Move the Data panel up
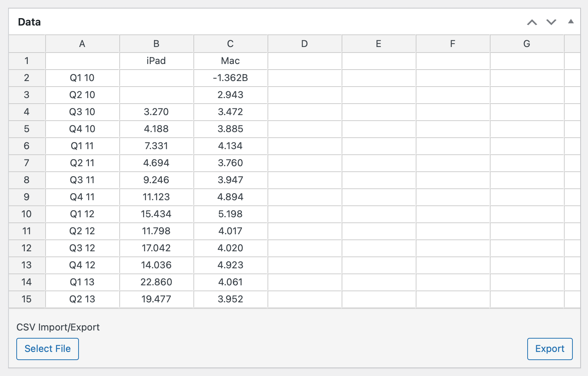Image resolution: width=588 pixels, height=376 pixels. click(532, 22)
